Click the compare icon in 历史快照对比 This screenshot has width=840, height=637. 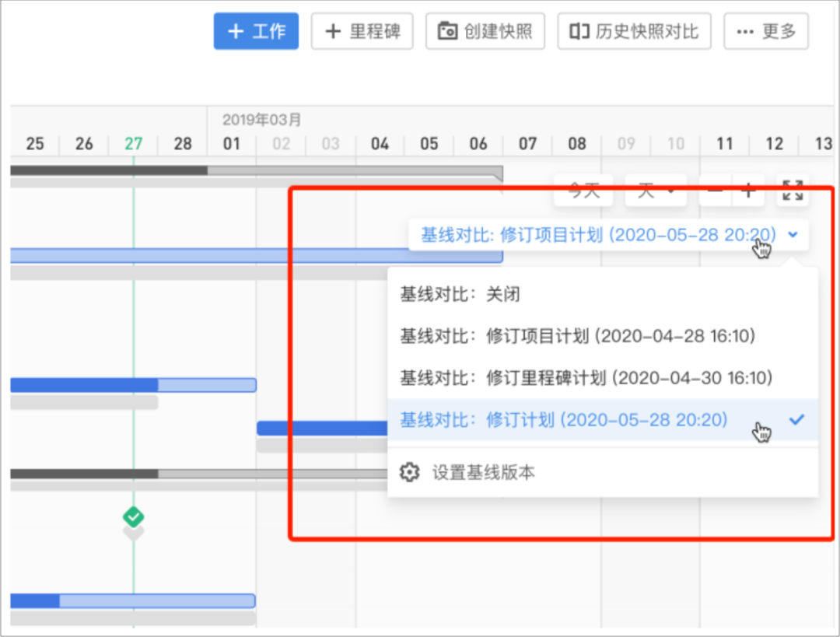[579, 32]
